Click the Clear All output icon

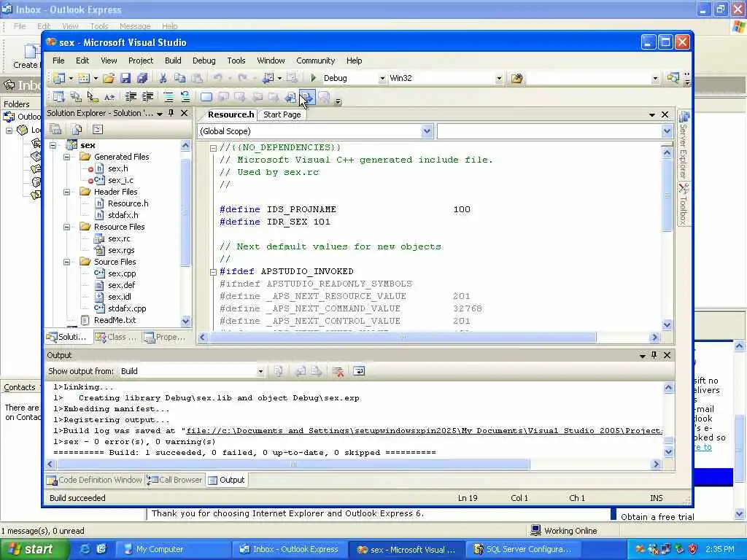pos(338,371)
